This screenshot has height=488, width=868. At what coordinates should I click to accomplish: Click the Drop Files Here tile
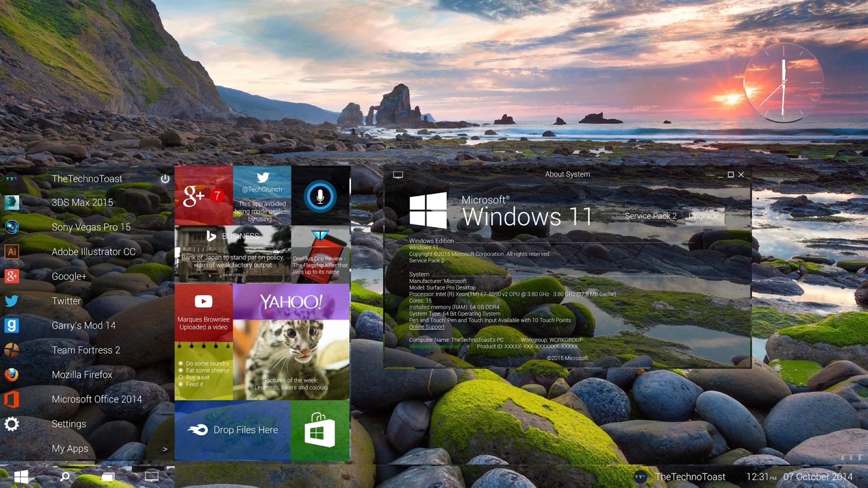coord(233,430)
